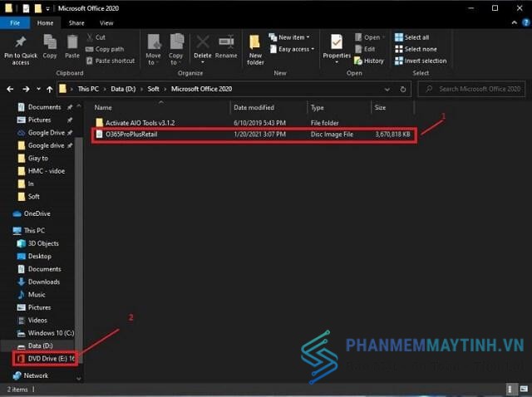
Task: Go up one folder level
Action: coord(50,89)
